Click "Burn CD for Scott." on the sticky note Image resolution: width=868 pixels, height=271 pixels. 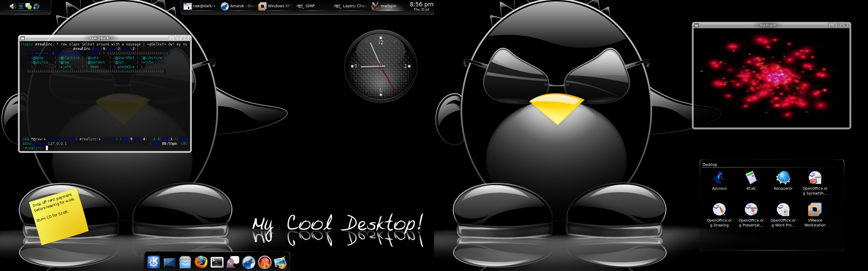[53, 216]
